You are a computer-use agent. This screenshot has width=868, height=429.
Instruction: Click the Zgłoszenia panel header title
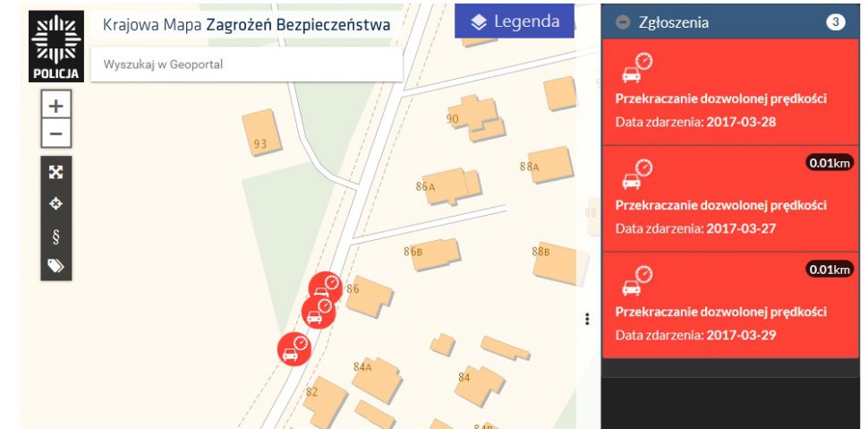674,22
